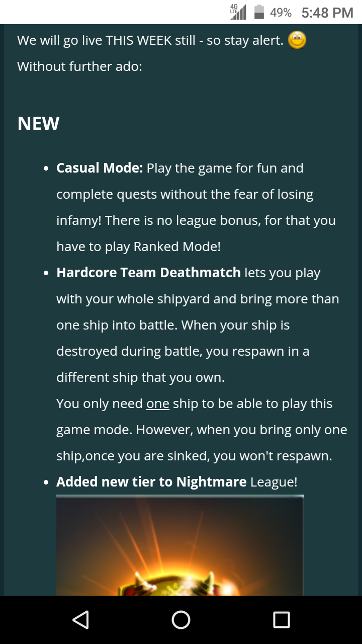Select the bold "Casual Mode:" text
This screenshot has width=362, height=644.
coord(100,168)
